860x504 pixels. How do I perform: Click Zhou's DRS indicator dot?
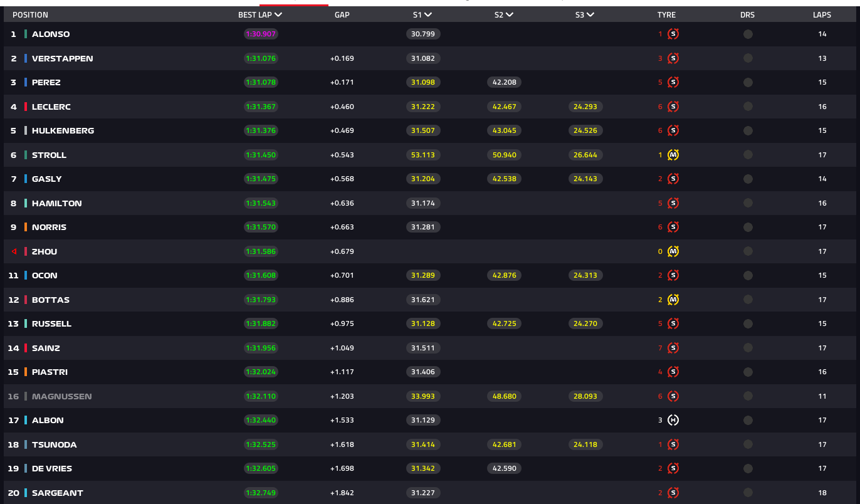click(748, 251)
